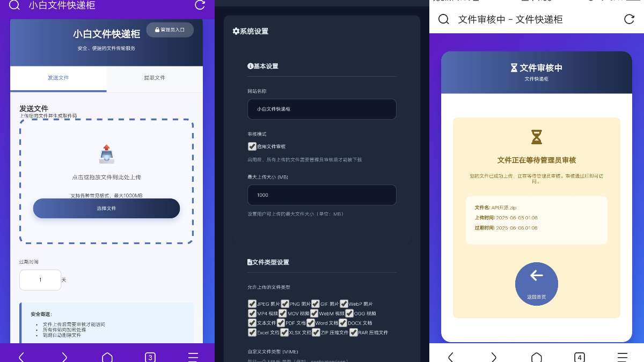Uncheck the PDF 文档 file type
This screenshot has width=644, height=362.
point(281,323)
